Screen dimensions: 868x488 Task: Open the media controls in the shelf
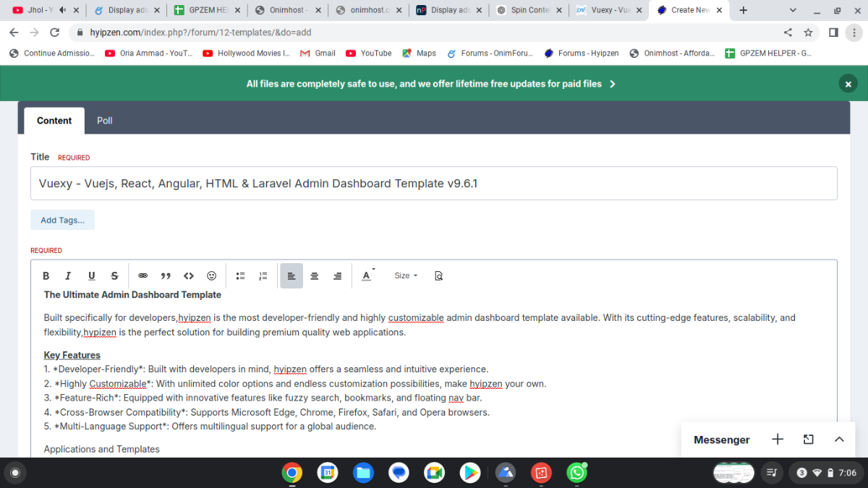pos(773,473)
